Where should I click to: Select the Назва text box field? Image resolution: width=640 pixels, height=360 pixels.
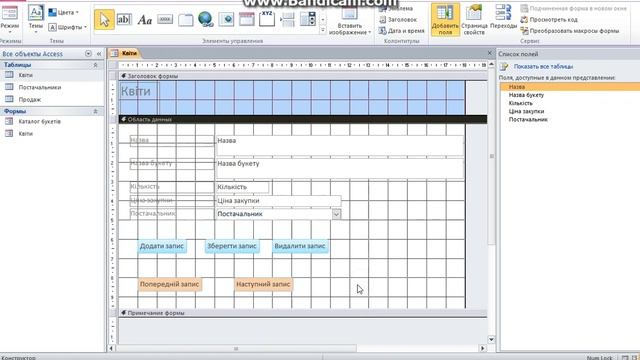340,145
